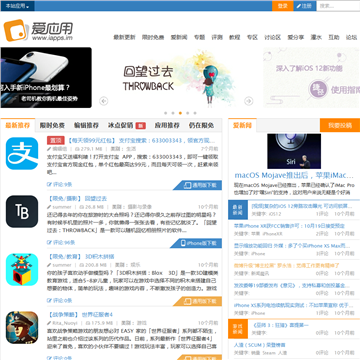Click 评论:96条 comment link under 回望过去
360x360 pixels.
coord(61,242)
